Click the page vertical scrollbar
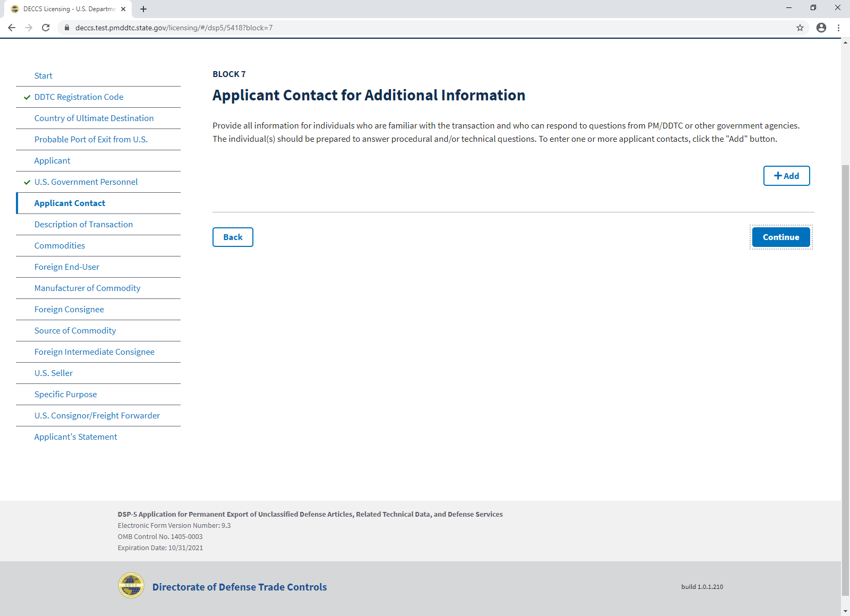The image size is (850, 616). [845, 372]
